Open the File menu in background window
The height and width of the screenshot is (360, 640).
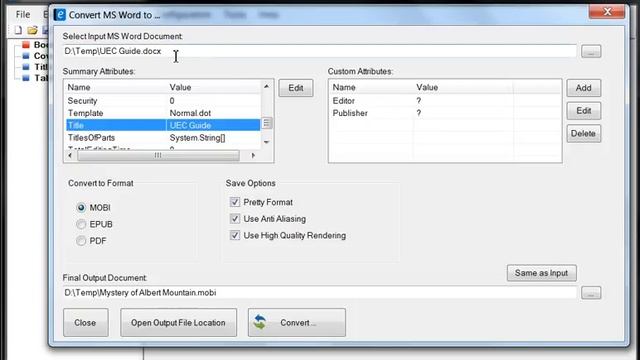23,15
